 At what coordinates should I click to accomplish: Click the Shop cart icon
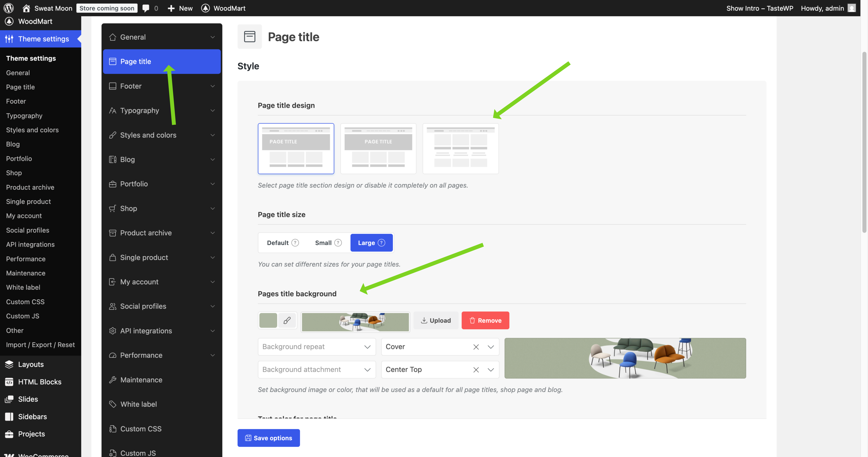point(113,208)
